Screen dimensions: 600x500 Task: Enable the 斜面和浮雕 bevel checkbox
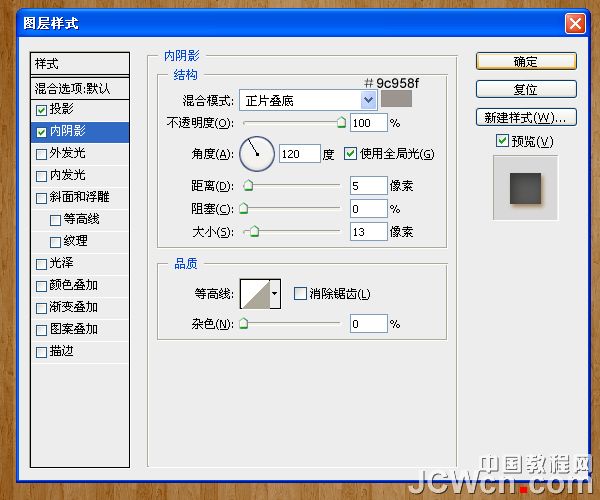(41, 198)
